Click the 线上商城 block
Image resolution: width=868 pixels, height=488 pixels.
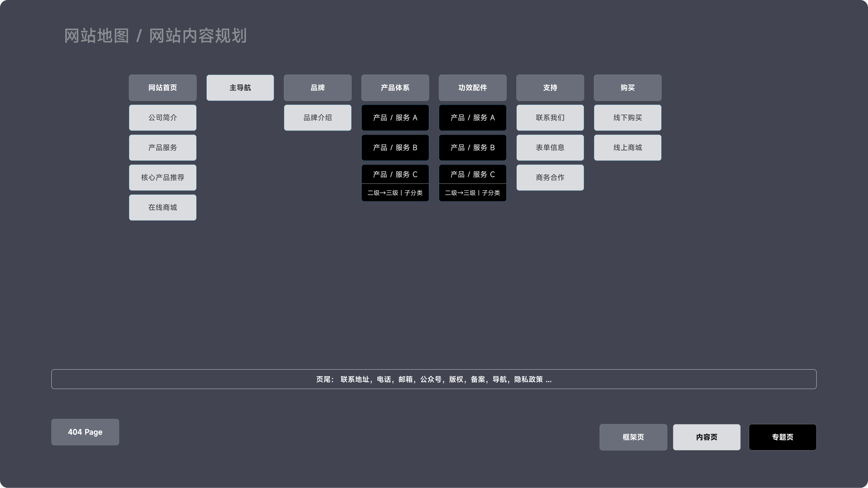pos(627,148)
